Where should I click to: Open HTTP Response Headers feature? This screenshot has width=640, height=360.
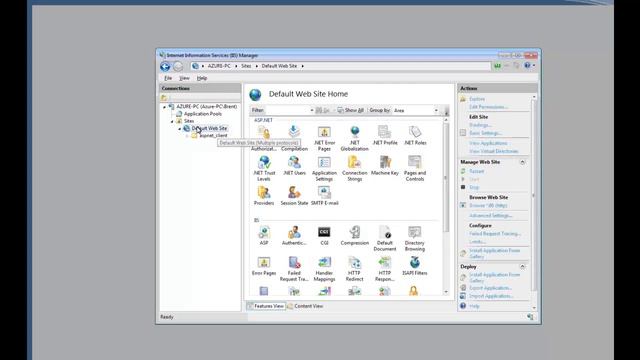click(384, 269)
